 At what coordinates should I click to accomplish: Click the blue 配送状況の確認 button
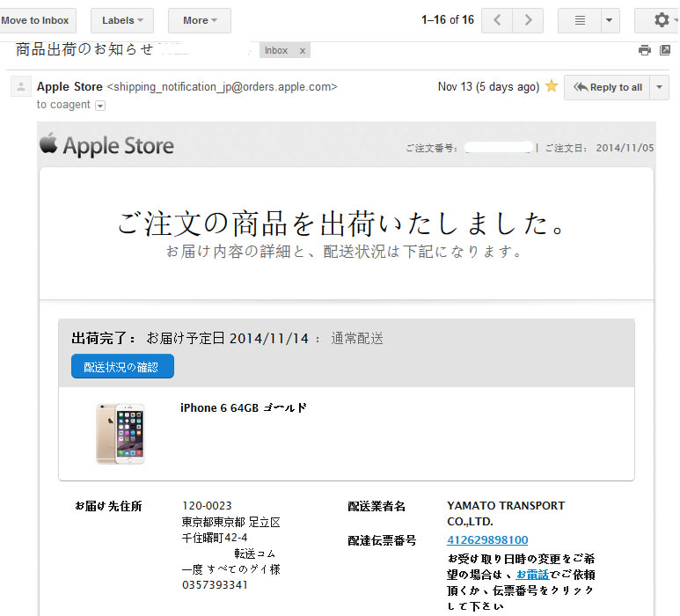[x=122, y=367]
